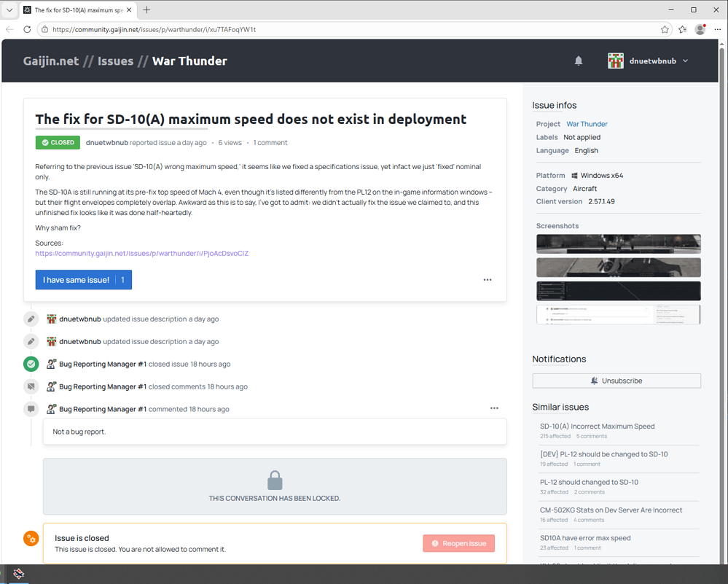Open similar issue SD-10(A) Incorrect Maximum Speed
Viewport: 728px width, 584px height.
pos(597,426)
